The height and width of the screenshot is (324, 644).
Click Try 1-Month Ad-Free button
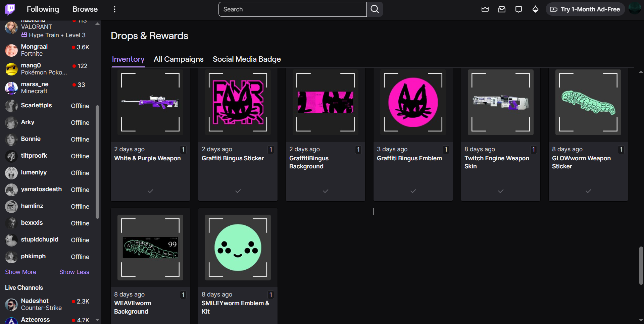(585, 9)
